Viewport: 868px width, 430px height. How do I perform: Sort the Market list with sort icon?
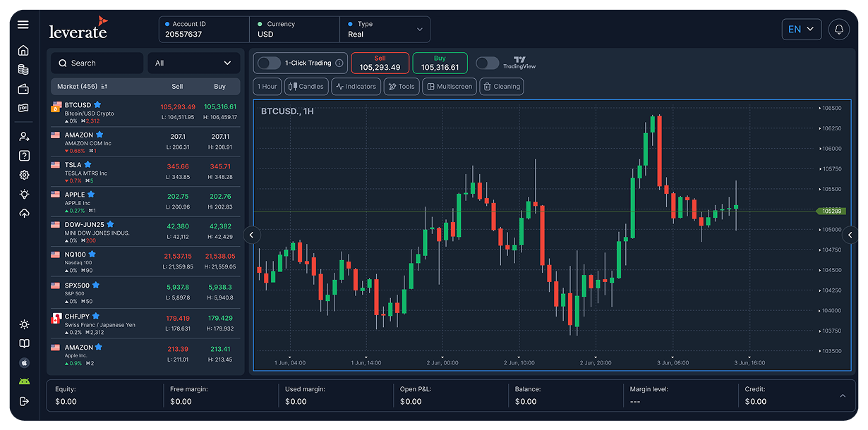point(104,87)
